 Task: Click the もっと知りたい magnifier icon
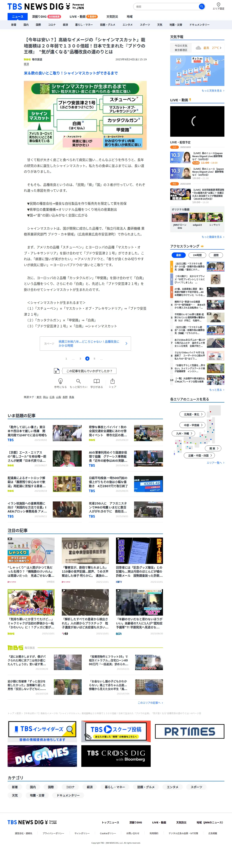78,381
